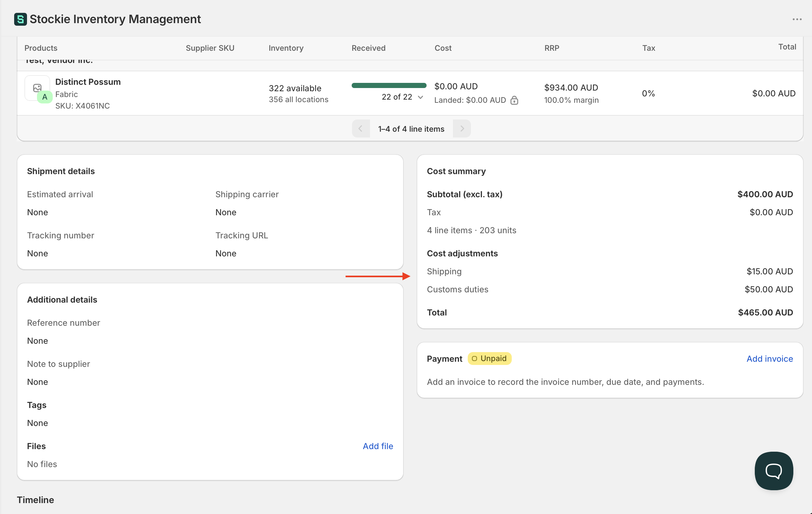Viewport: 812px width, 514px height.
Task: Click the Cost summary heading
Action: (456, 171)
